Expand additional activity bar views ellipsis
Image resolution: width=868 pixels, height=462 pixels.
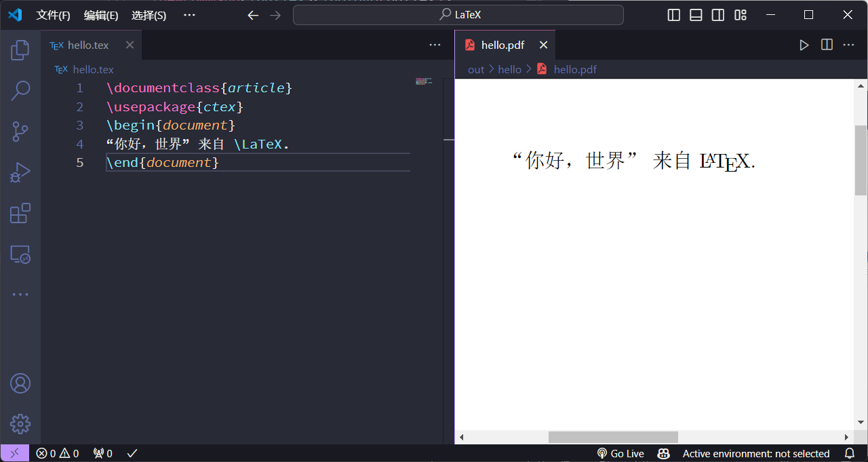point(20,294)
